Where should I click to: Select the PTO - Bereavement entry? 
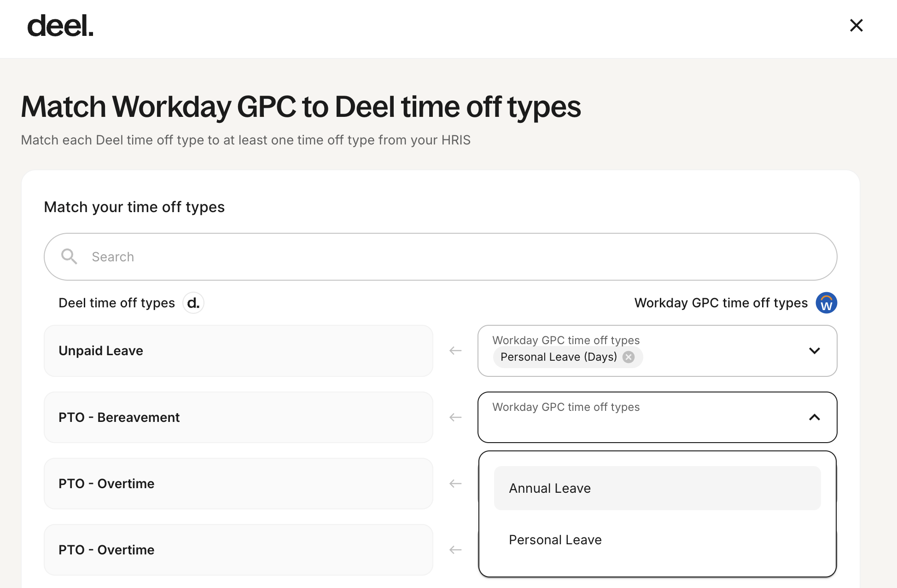239,417
